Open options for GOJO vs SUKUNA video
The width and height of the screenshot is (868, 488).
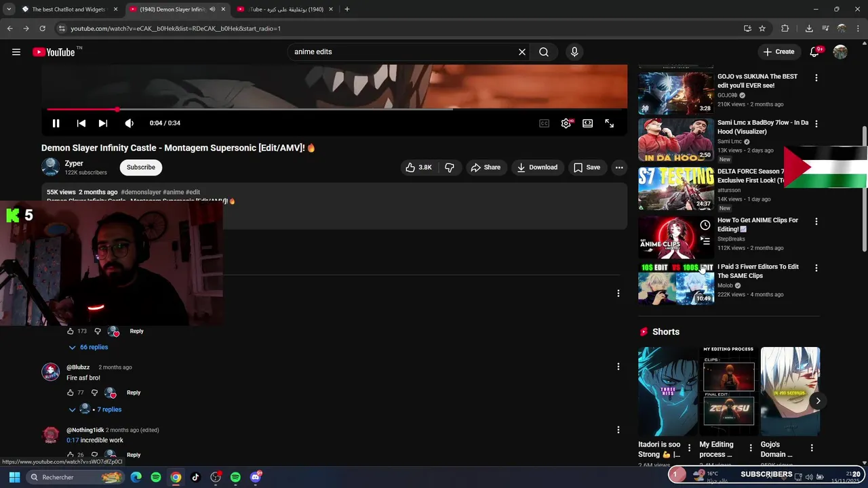[x=816, y=78]
